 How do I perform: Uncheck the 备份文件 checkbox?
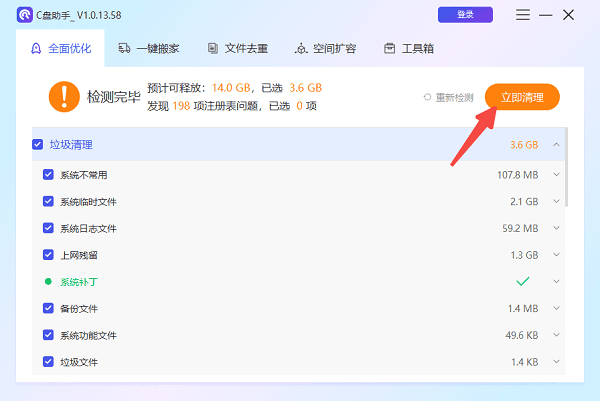tap(48, 308)
